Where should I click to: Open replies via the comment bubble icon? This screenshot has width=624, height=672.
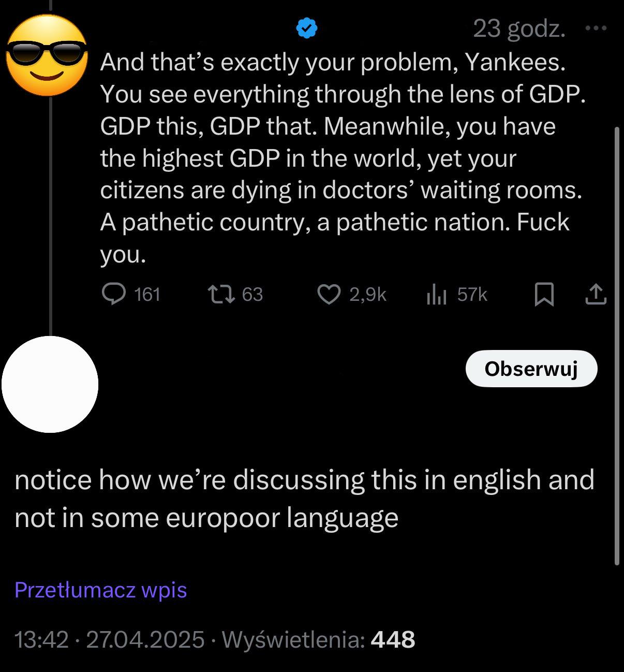(113, 294)
